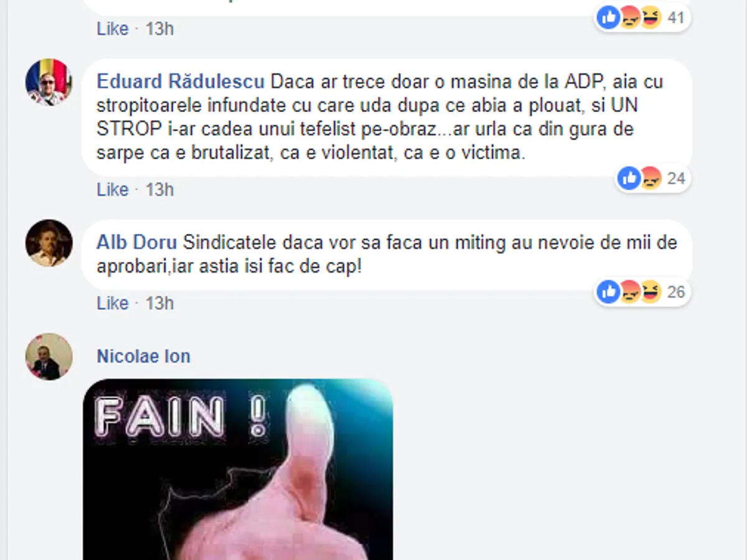Click the laughing reaction icon on Alb Doru's comment

tap(650, 291)
